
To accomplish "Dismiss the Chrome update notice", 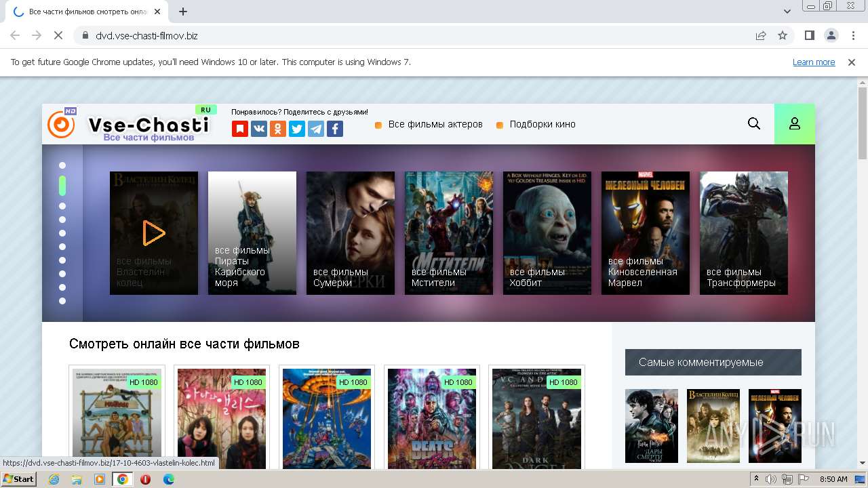I will click(852, 62).
